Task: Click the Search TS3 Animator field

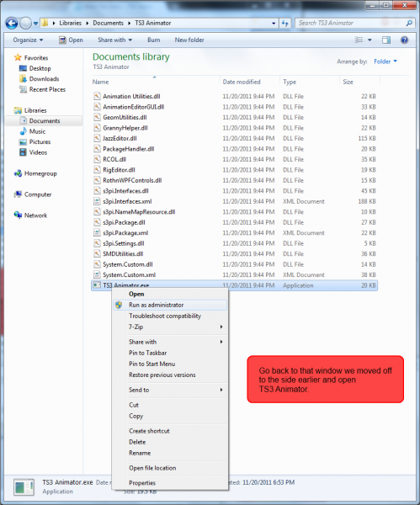Action: [x=349, y=24]
